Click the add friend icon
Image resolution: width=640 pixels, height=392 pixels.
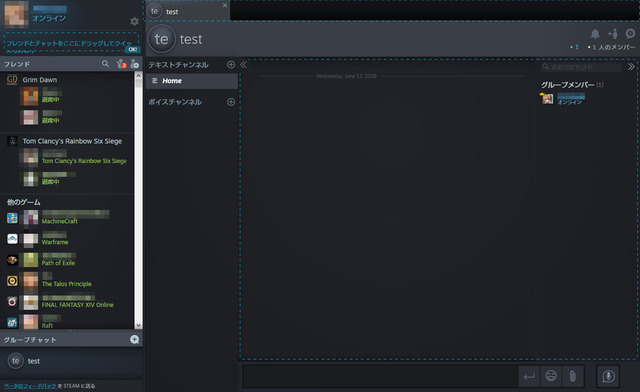134,64
